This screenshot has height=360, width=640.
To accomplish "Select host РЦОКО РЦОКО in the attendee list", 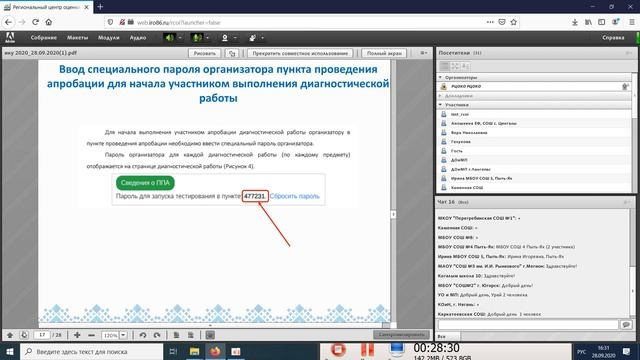I will point(534,86).
